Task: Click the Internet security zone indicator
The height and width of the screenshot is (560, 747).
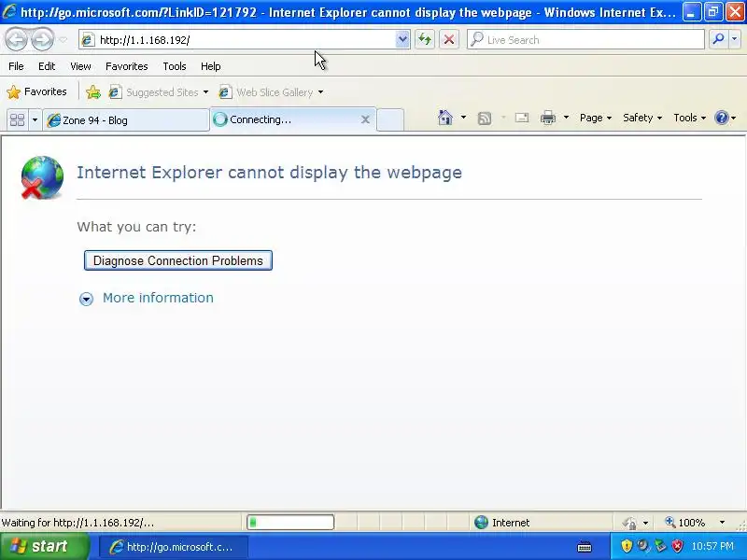Action: tap(502, 523)
